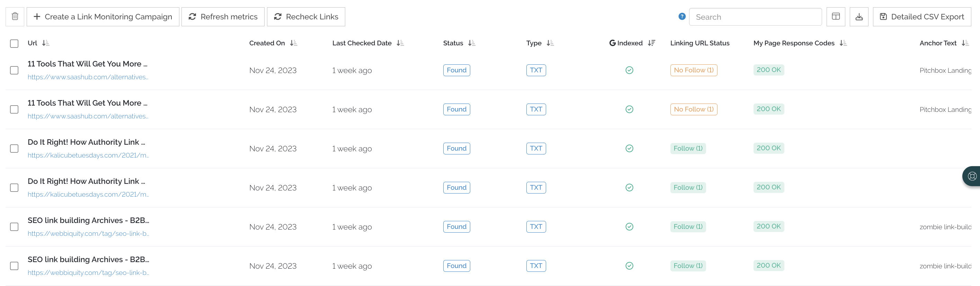Select the last webbiquity row checkbox
Screen dimensions: 980x286
click(x=14, y=266)
